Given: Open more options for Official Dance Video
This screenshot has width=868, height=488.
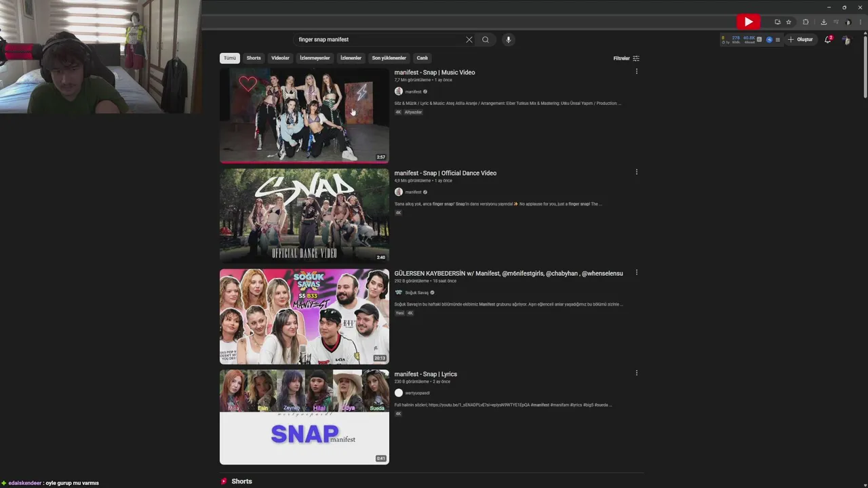Looking at the screenshot, I should [636, 172].
